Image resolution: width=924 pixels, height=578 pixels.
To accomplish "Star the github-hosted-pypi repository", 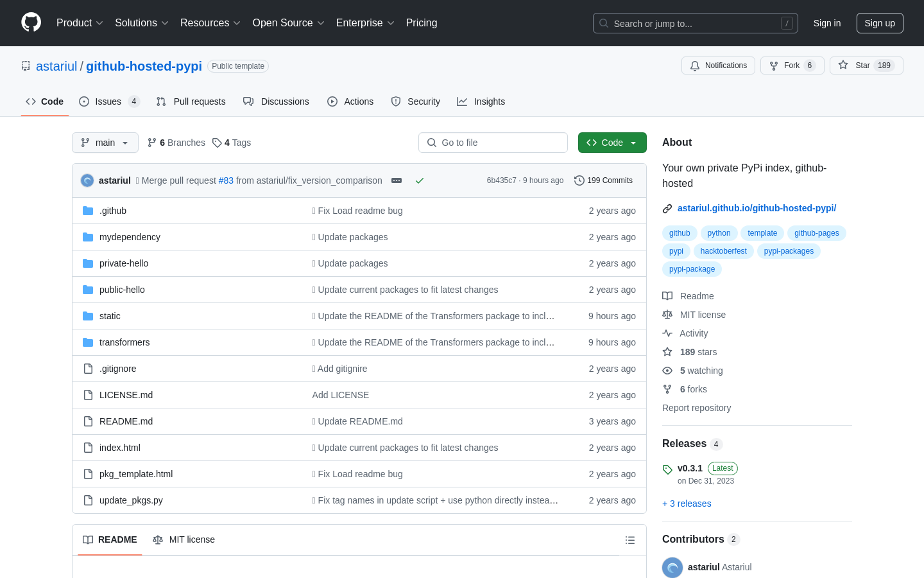I will tap(866, 66).
